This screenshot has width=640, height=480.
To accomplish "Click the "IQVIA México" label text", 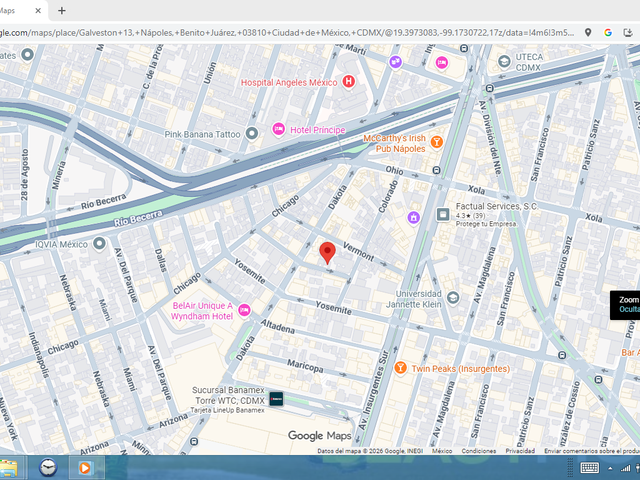I will (x=61, y=244).
